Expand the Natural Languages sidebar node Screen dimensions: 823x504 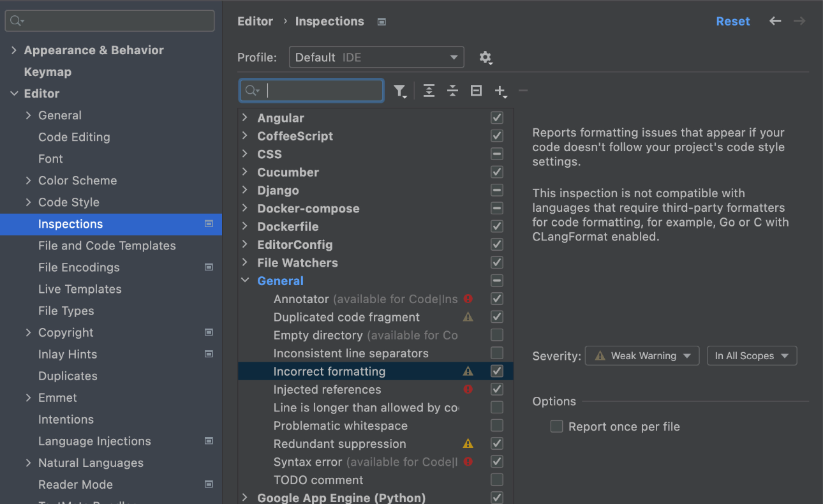click(x=28, y=463)
